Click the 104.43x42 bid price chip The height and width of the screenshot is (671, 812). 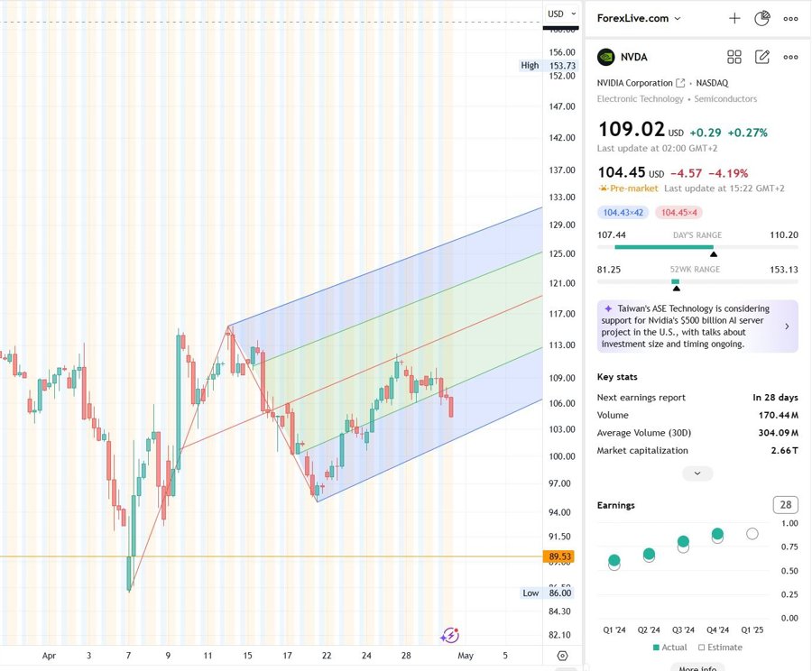623,211
